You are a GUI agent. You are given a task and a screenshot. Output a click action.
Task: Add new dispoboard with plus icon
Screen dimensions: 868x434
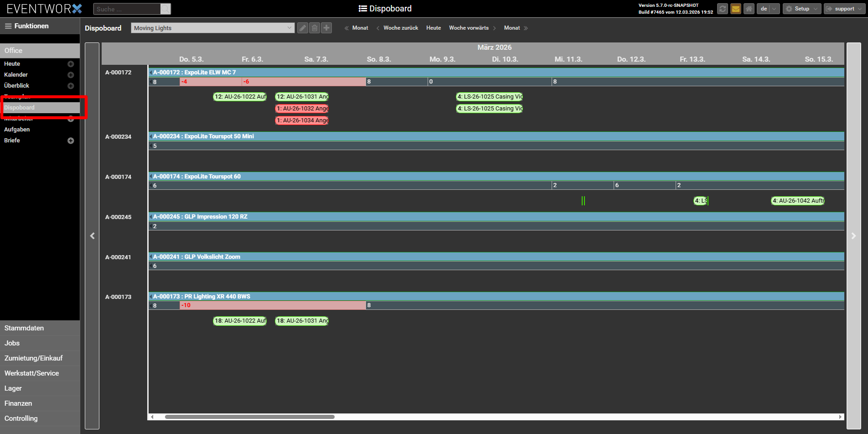point(326,28)
